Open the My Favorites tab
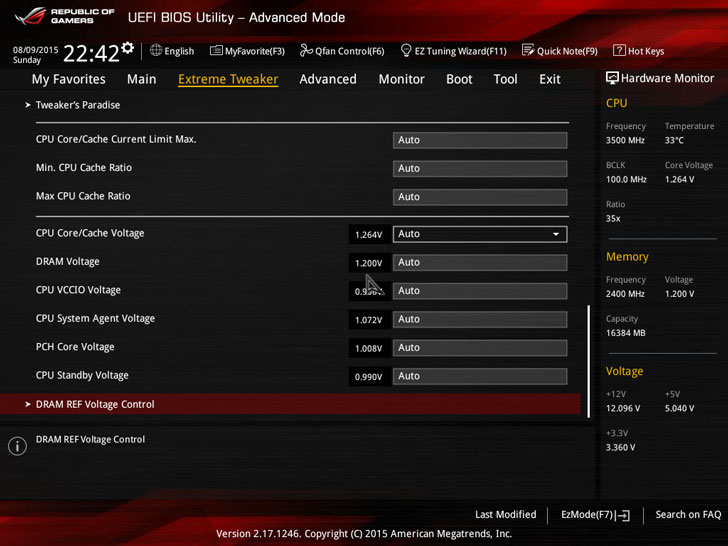This screenshot has width=728, height=546. tap(68, 79)
